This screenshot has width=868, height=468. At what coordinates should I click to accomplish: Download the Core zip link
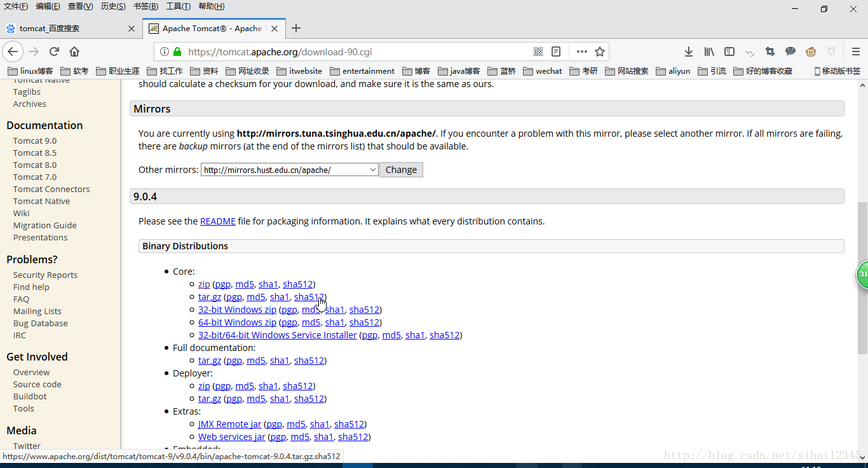[x=204, y=284]
